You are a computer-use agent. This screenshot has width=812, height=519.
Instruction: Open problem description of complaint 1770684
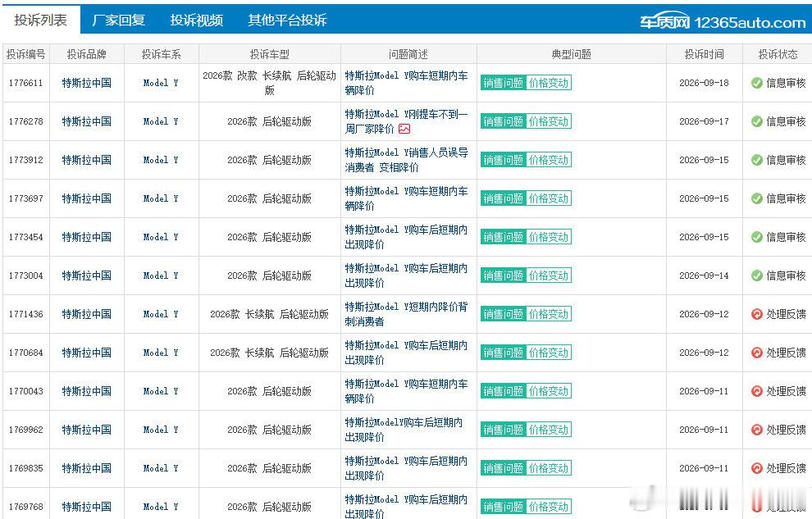[406, 353]
